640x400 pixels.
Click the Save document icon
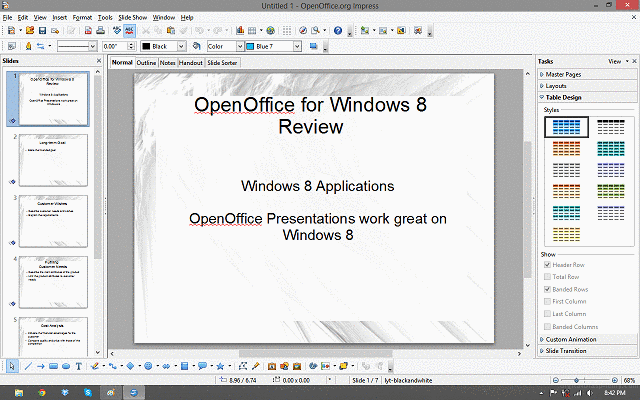42,31
